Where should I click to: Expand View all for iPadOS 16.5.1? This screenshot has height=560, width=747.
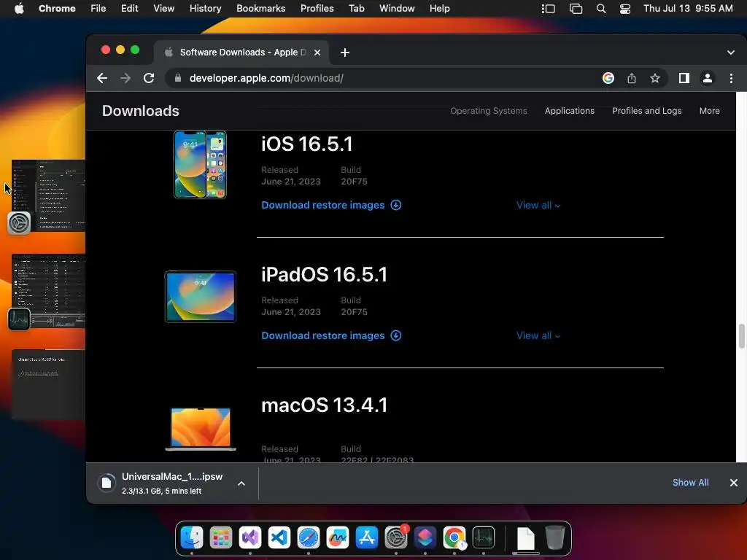coord(538,335)
